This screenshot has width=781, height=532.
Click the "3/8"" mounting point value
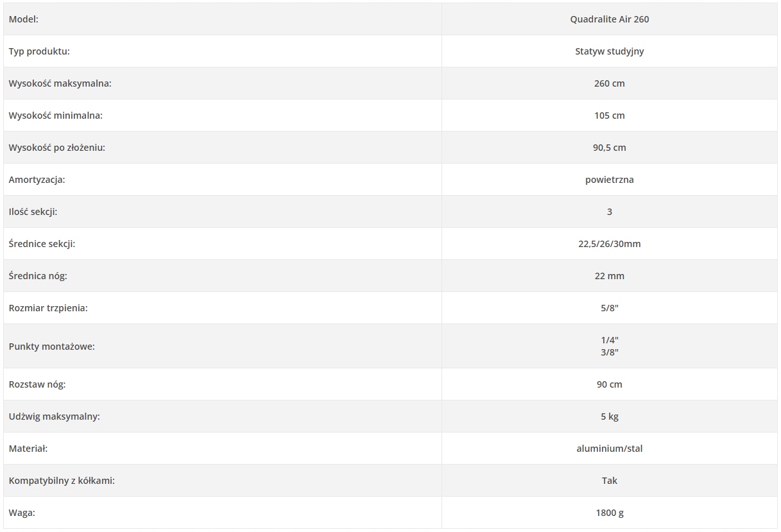(609, 352)
